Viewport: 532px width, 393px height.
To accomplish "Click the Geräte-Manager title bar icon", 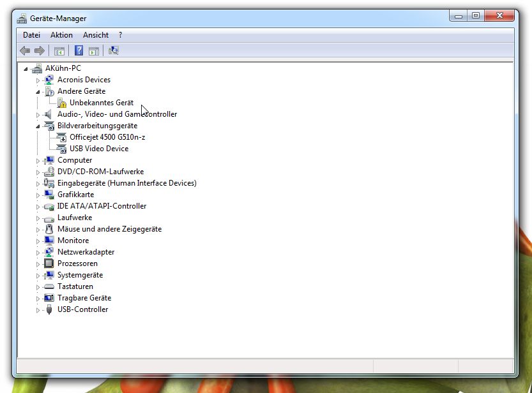I will coord(22,19).
